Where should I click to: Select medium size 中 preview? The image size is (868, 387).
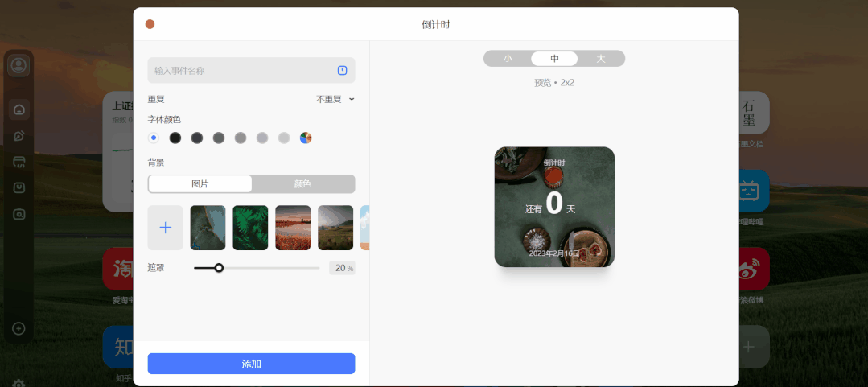[554, 59]
